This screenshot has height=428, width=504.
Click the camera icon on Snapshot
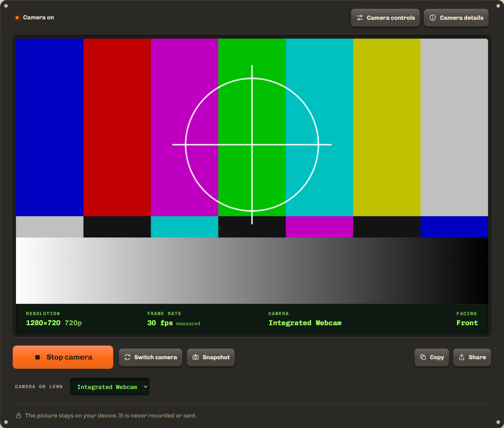pyautogui.click(x=195, y=357)
